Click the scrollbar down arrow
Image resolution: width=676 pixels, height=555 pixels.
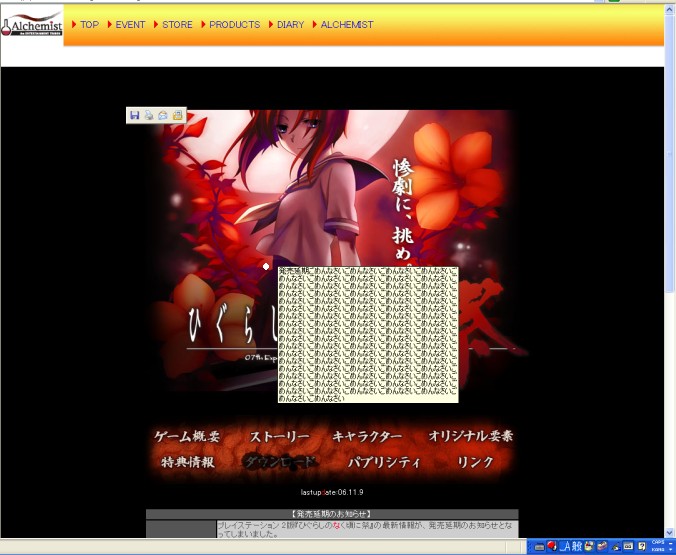click(670, 533)
